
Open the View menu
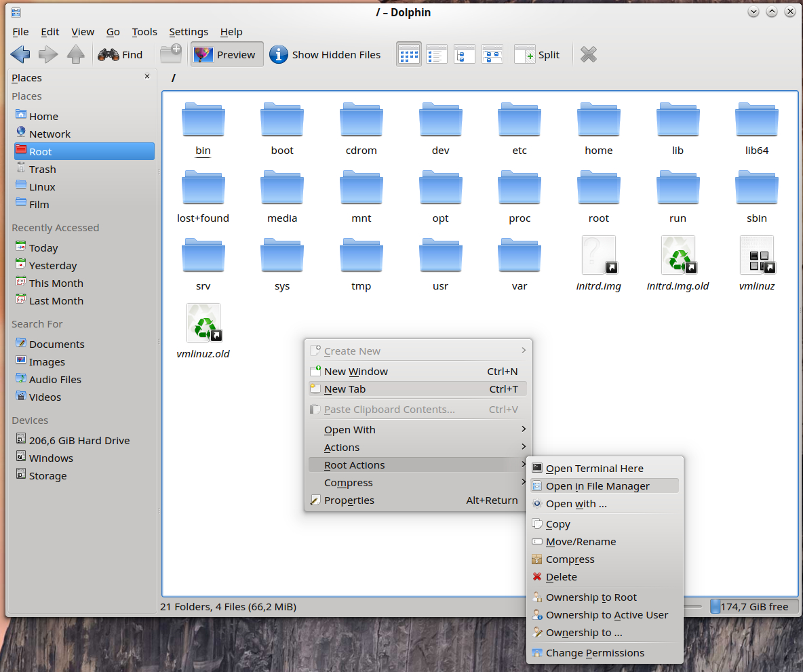point(83,32)
